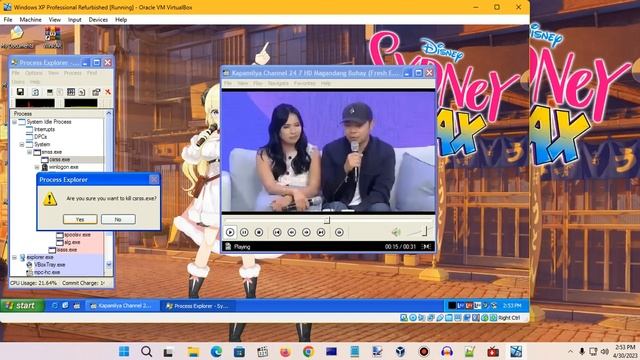Close the kill confirmation dialog with X
This screenshot has height=360, width=640.
(154, 180)
